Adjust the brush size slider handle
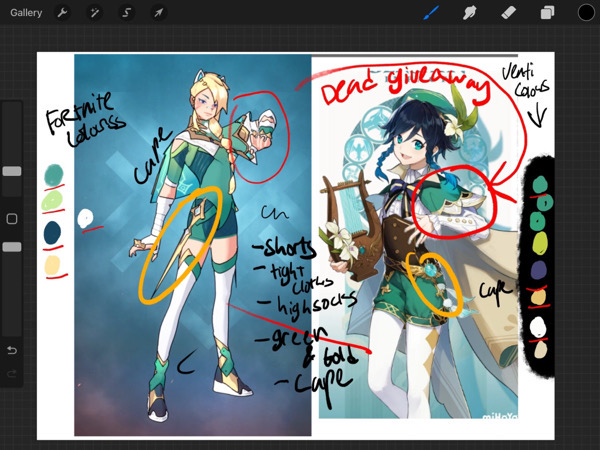Image resolution: width=600 pixels, height=450 pixels. pos(12,171)
